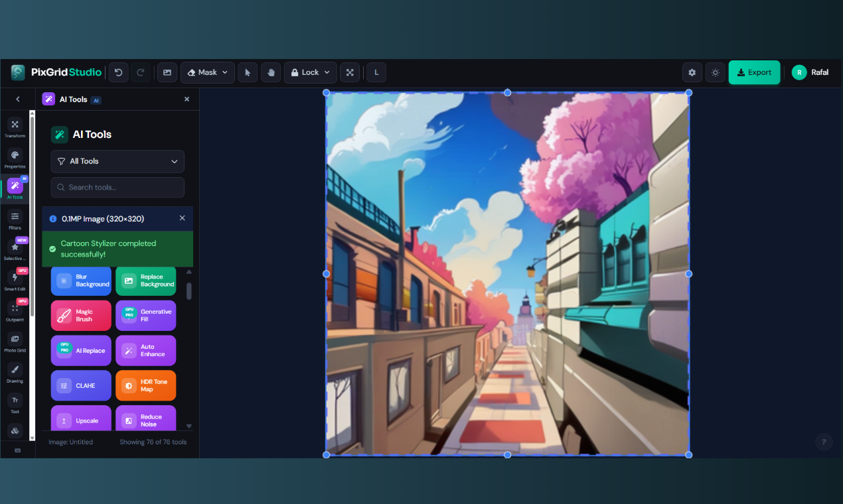Click the tools search field

117,187
